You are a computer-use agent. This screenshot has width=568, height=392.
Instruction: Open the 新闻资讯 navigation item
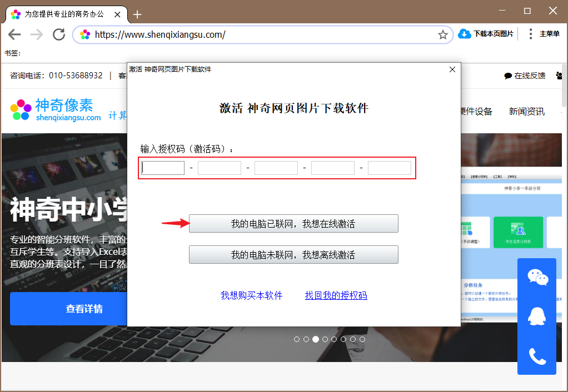(x=526, y=112)
